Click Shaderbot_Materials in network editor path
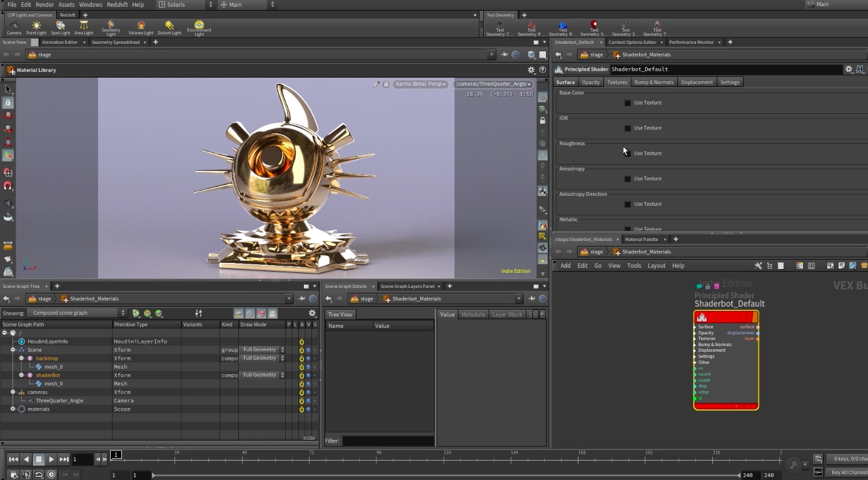Screen dimensions: 868x480 [x=647, y=252]
